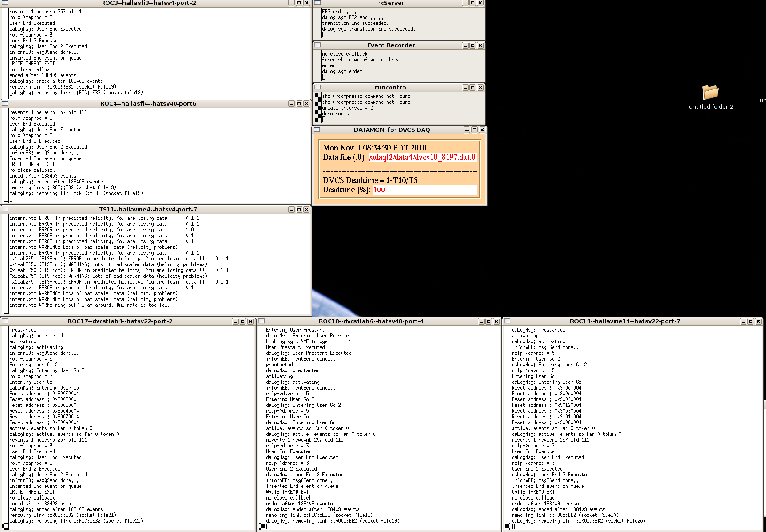Minimize the TS11 terminal window
Screen dimensions: 766x532
tap(292, 209)
